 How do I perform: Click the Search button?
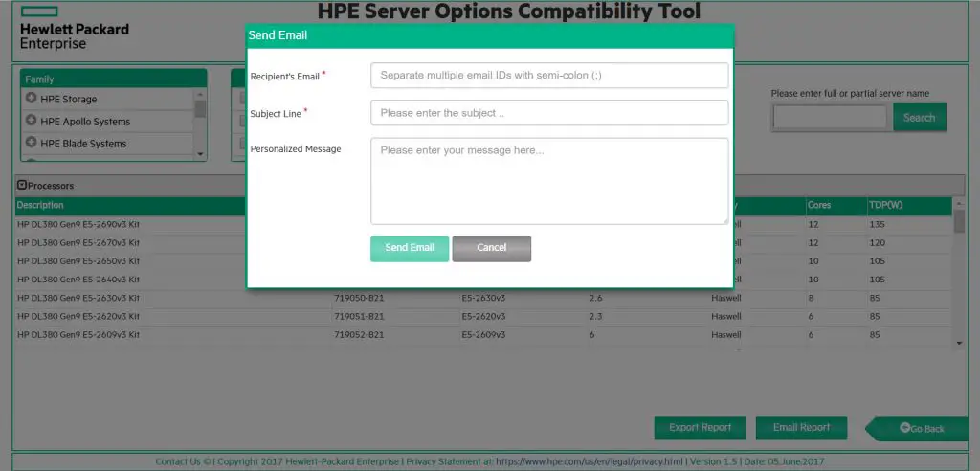pyautogui.click(x=920, y=117)
